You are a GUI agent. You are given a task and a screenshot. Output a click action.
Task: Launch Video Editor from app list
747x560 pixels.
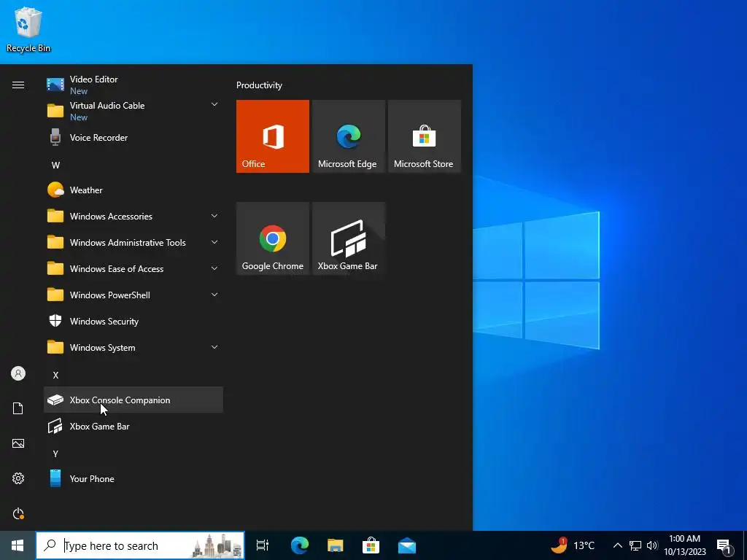pos(133,85)
